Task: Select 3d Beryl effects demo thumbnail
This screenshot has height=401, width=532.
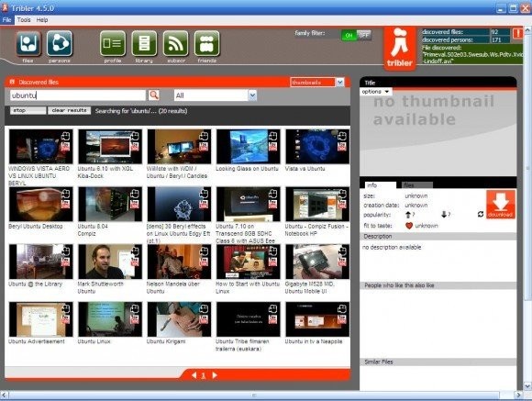Action: 179,204
